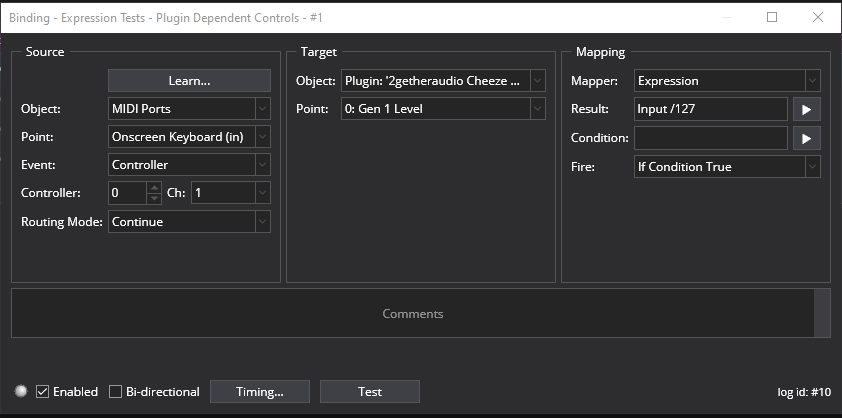Toggle the Enabled checkbox
The height and width of the screenshot is (418, 842).
point(43,391)
